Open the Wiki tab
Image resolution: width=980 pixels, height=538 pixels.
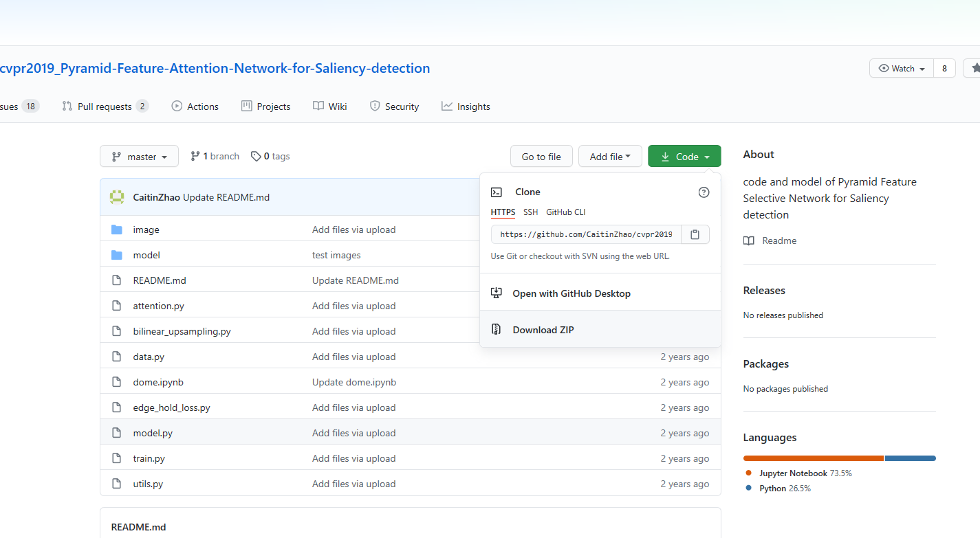[x=330, y=107]
